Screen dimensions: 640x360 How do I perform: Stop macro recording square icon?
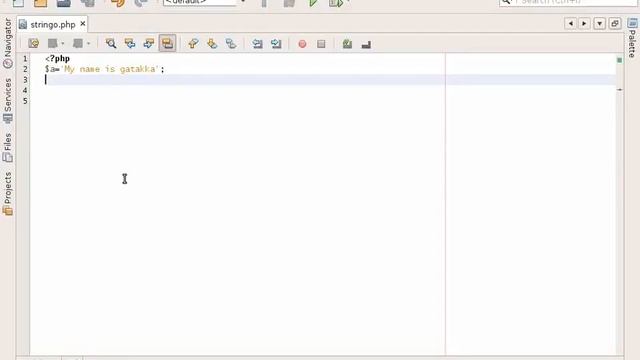point(321,44)
